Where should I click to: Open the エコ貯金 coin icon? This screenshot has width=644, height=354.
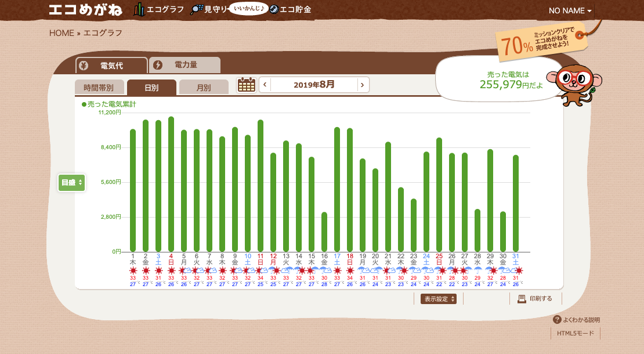pos(274,9)
